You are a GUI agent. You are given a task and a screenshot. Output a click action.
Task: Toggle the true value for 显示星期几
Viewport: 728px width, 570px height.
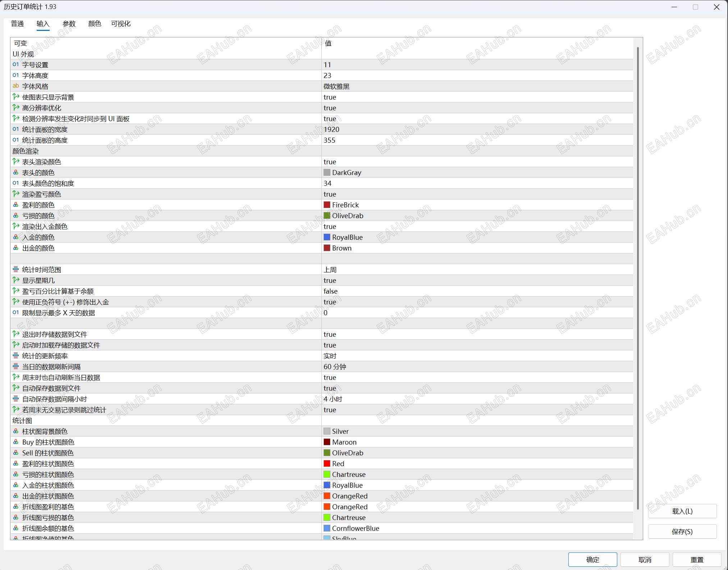pos(330,280)
